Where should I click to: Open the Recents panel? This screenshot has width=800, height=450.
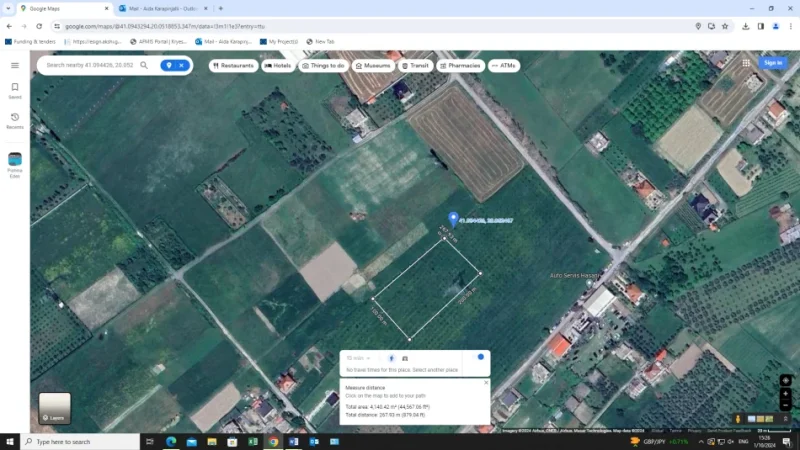coord(15,120)
